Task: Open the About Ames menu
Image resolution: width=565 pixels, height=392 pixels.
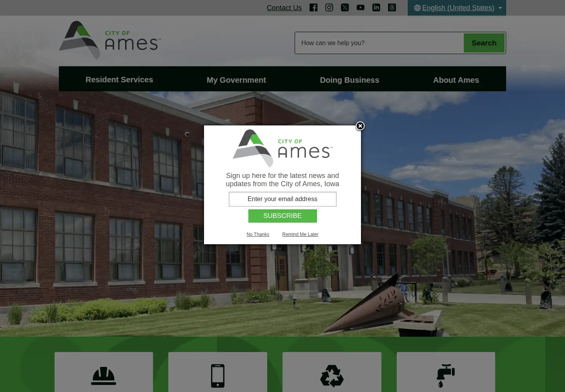Action: pyautogui.click(x=456, y=80)
